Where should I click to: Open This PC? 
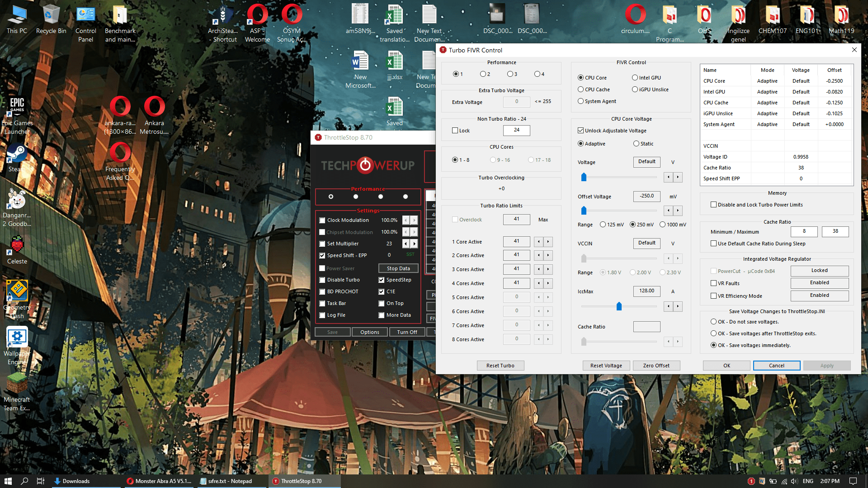(x=17, y=14)
